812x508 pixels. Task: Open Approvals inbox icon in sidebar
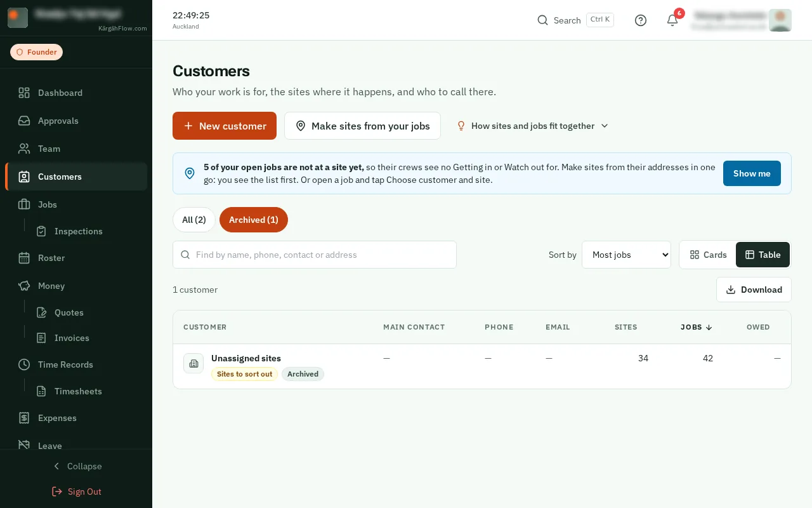(x=24, y=121)
